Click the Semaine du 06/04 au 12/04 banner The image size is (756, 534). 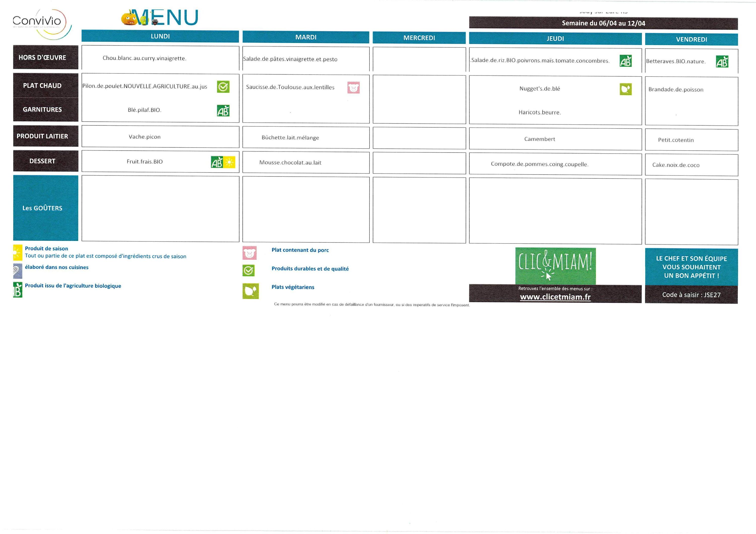[603, 23]
